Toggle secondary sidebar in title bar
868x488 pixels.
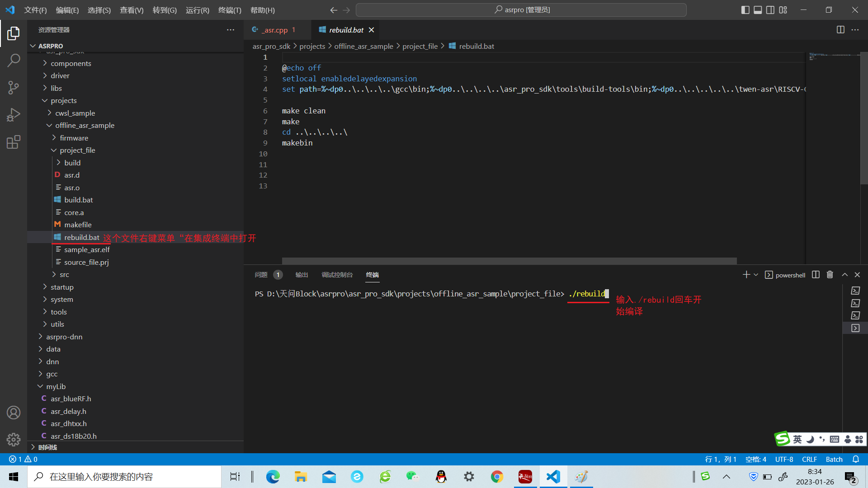click(770, 10)
